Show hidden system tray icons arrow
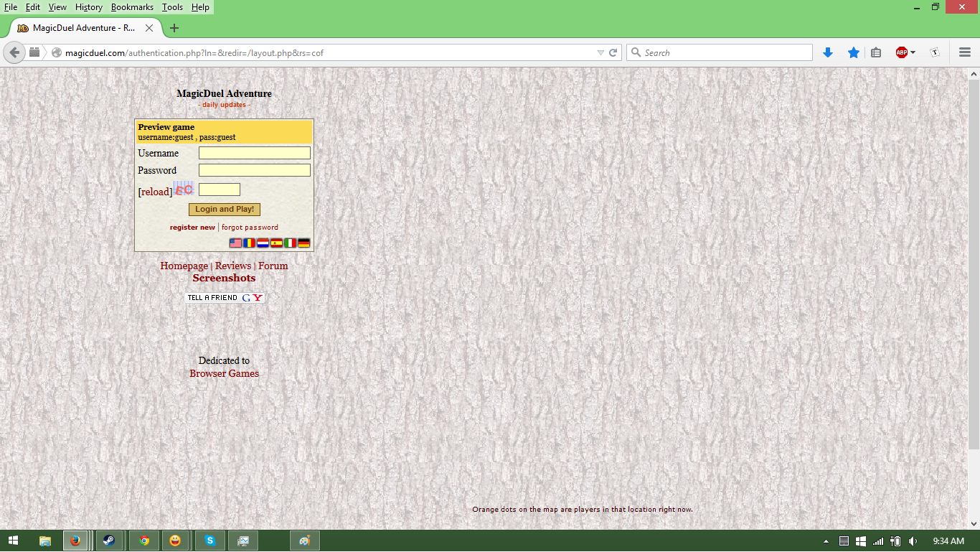This screenshot has height=552, width=980. pyautogui.click(x=826, y=541)
